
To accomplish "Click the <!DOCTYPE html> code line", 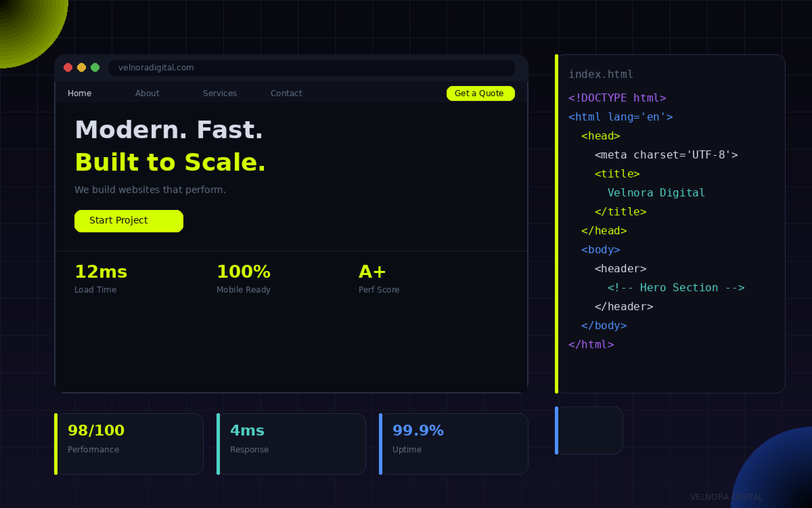I will point(617,98).
